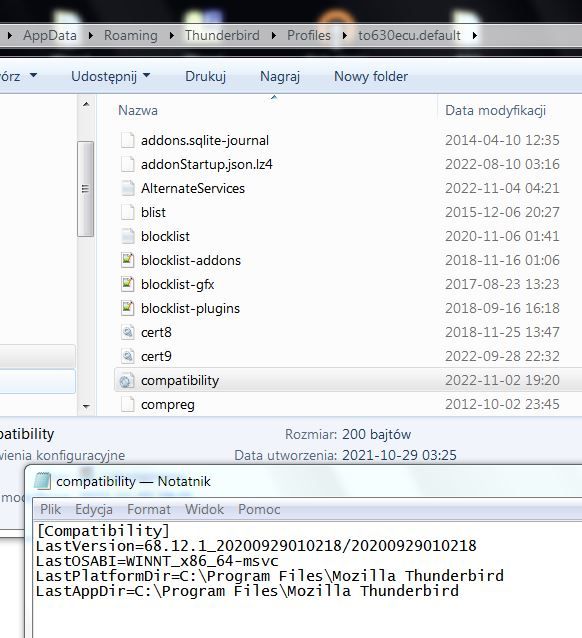
Task: Click the LastOSABI=WINNT_x86_64-msvc line
Action: tap(157, 561)
